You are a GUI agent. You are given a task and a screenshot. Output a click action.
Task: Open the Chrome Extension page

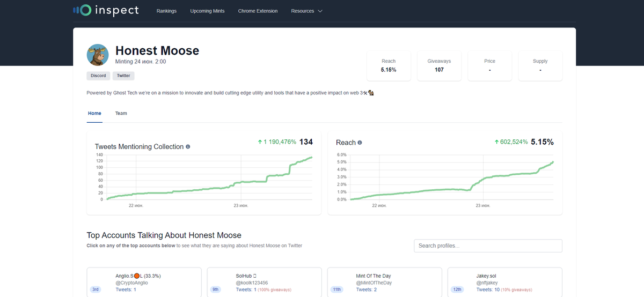click(258, 11)
